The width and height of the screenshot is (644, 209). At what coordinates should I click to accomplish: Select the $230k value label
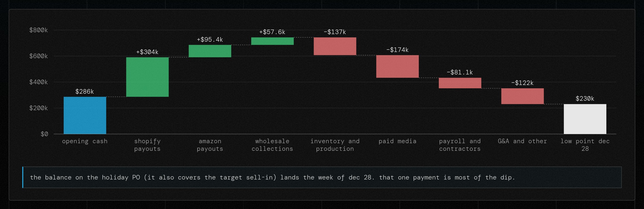pyautogui.click(x=585, y=99)
